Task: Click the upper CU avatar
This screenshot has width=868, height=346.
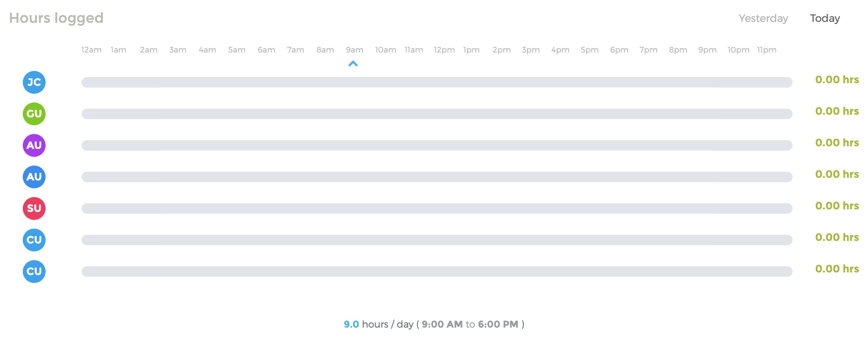Action: [34, 240]
